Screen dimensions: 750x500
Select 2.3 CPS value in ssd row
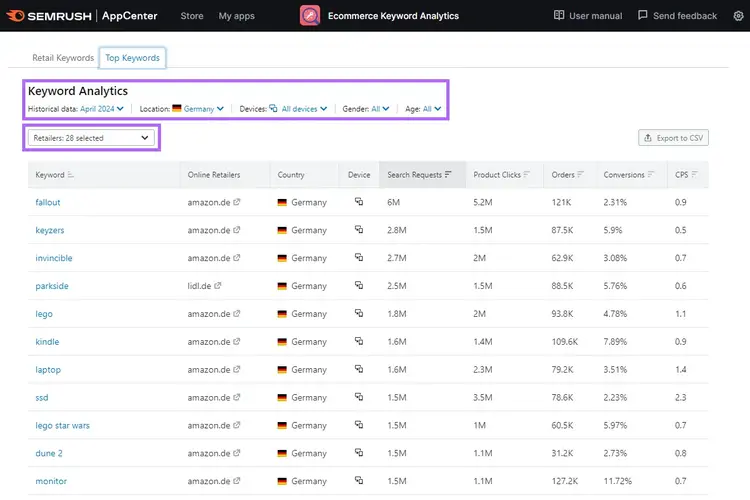pos(681,397)
